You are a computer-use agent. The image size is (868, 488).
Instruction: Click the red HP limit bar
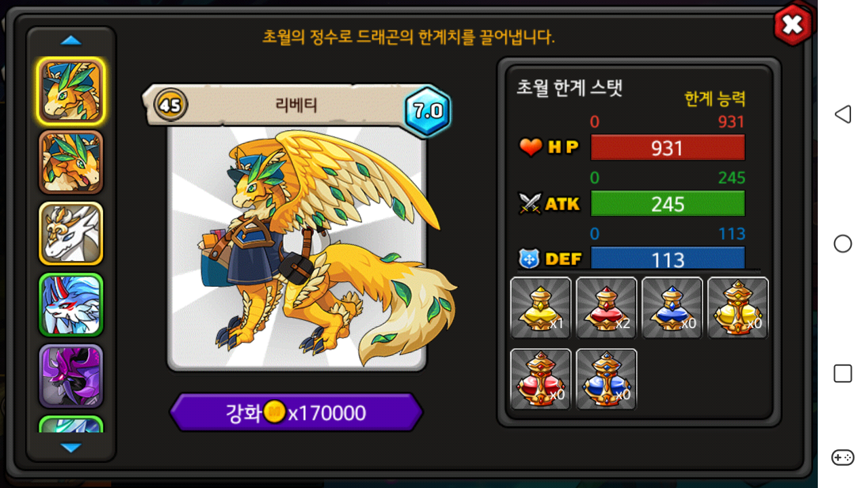(x=668, y=148)
